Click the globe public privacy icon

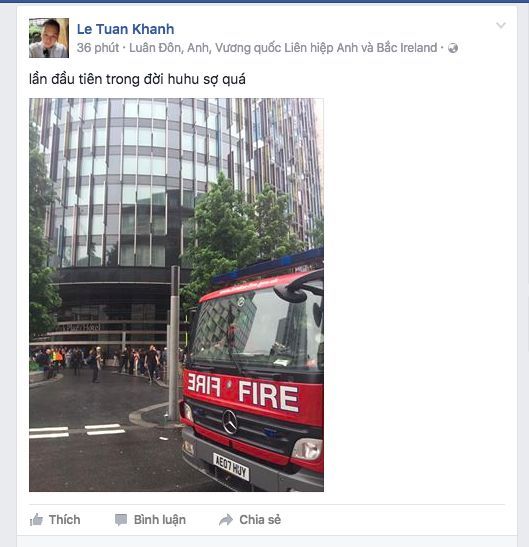tap(453, 48)
